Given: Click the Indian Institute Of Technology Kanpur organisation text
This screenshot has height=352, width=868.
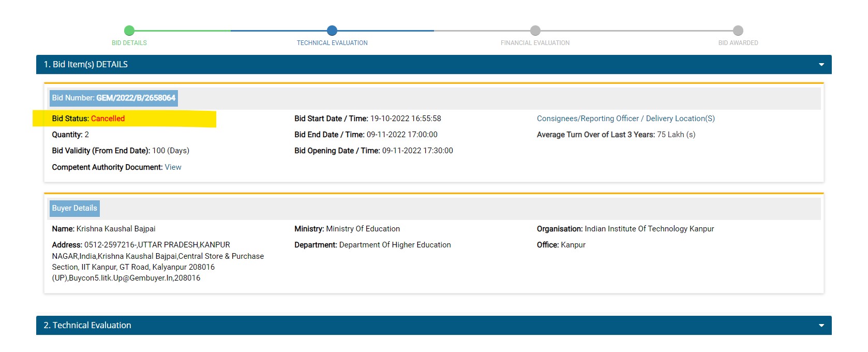Looking at the screenshot, I should tap(649, 229).
